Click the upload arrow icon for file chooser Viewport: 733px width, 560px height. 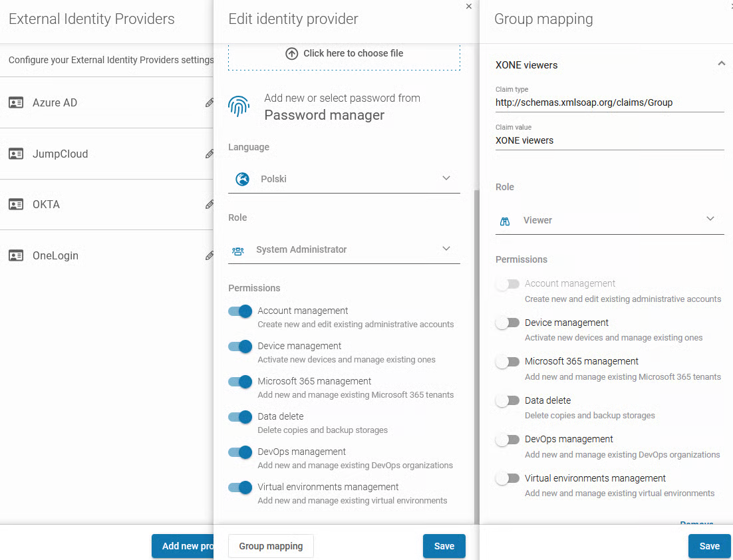pyautogui.click(x=291, y=54)
